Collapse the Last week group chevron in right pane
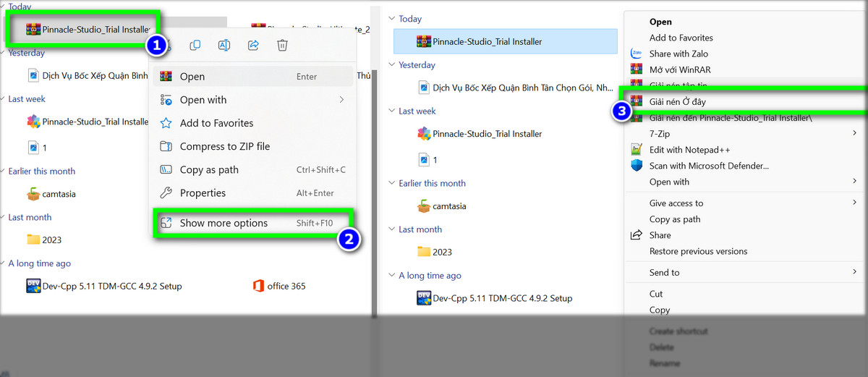 click(x=391, y=111)
